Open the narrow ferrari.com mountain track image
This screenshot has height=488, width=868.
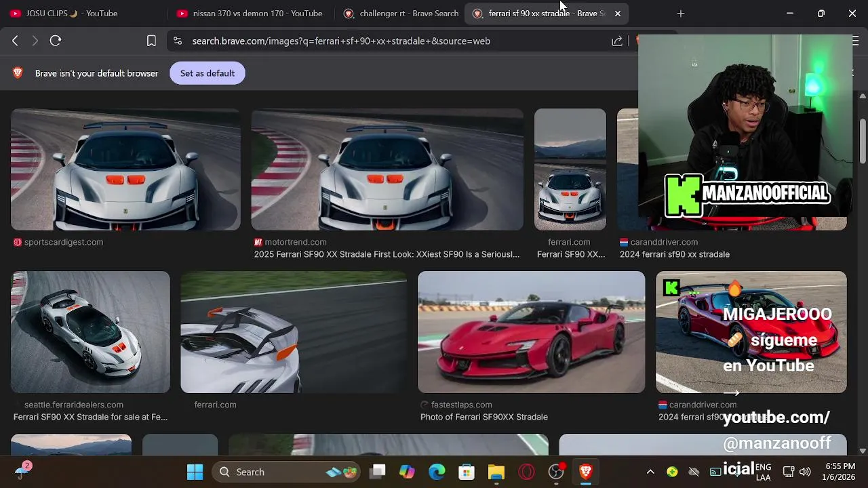[570, 169]
